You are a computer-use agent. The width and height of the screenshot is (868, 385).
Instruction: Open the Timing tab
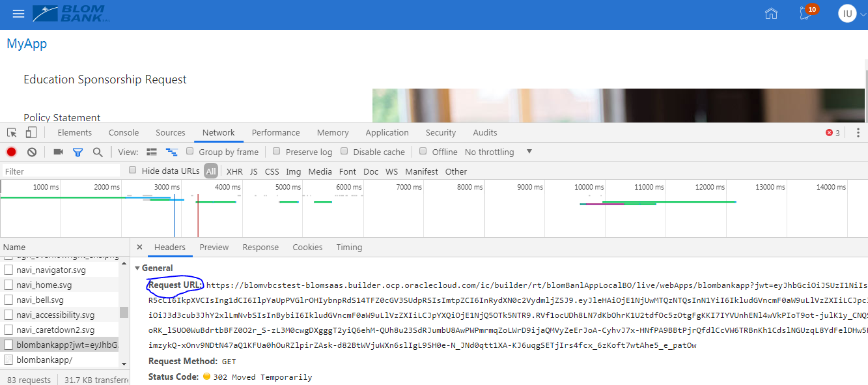pyautogui.click(x=349, y=247)
